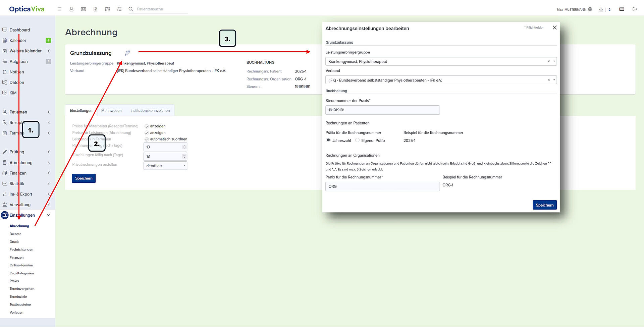Open Fachrichtungen in the settings submenu
Viewport: 644px width, 327px height.
21,250
